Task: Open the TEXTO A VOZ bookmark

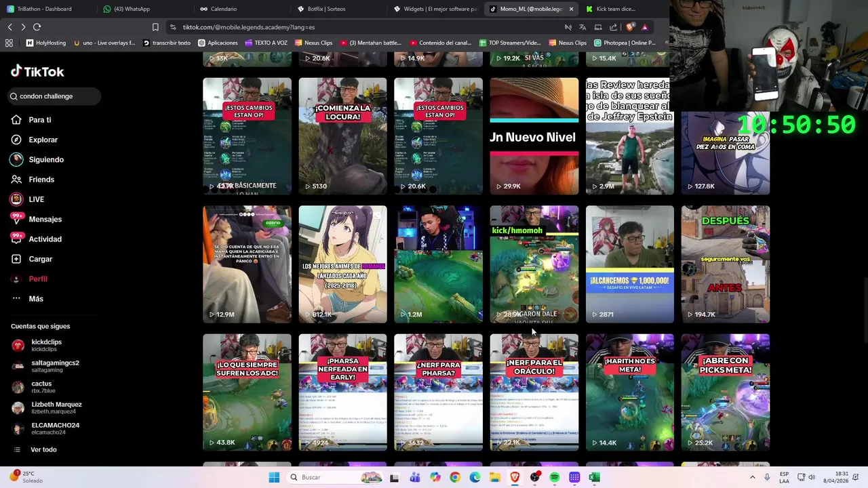Action: [x=267, y=43]
